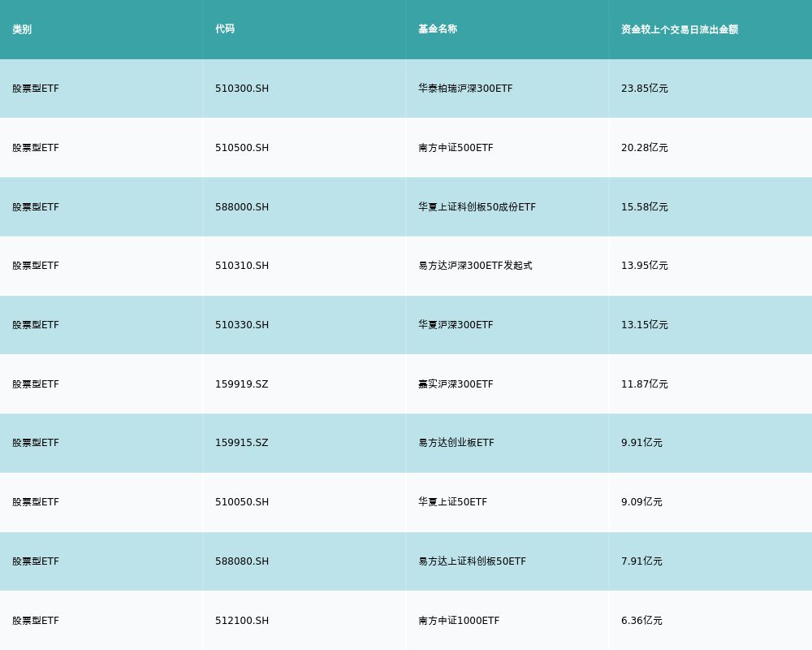Click fund name 嘉实沪深300ETF

(x=456, y=384)
